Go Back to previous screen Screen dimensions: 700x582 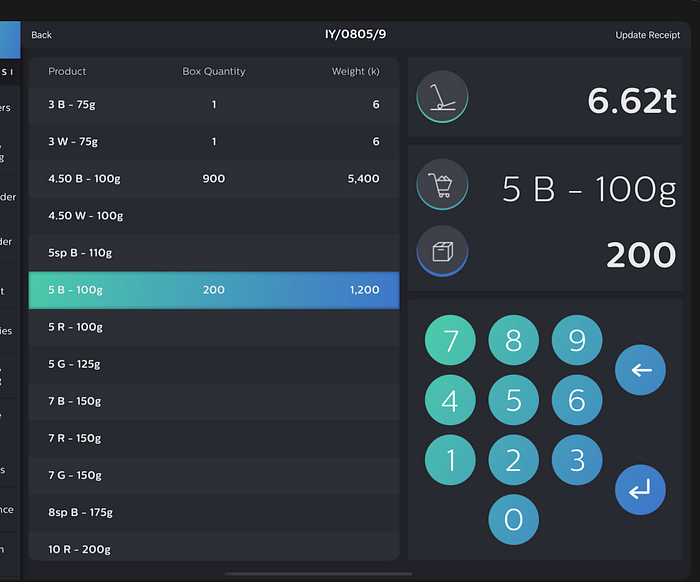[42, 35]
